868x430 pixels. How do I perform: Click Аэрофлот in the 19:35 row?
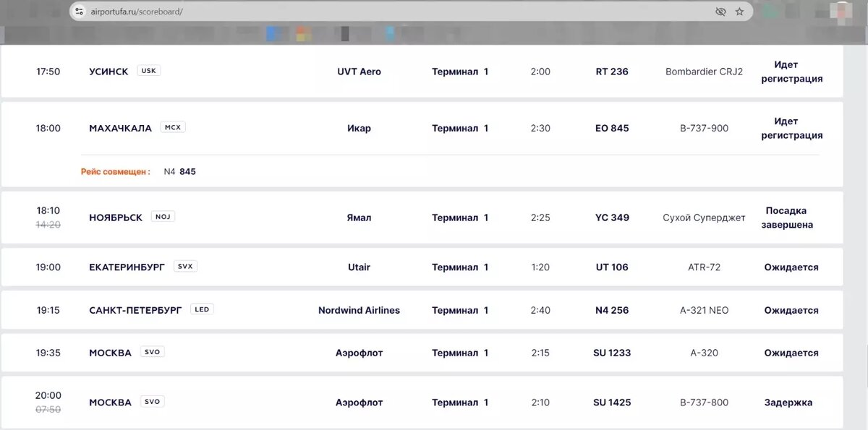[x=359, y=353]
